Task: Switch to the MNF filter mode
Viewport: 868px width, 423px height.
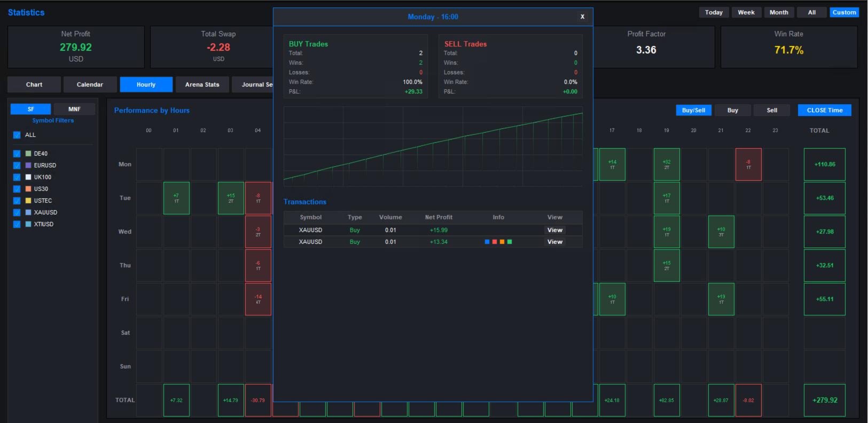Action: click(x=74, y=109)
